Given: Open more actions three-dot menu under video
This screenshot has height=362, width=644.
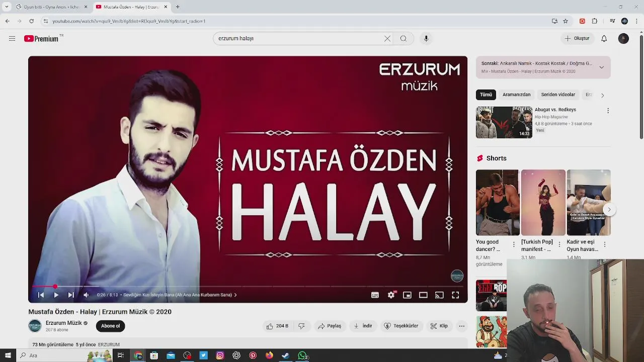Looking at the screenshot, I should [x=461, y=326].
